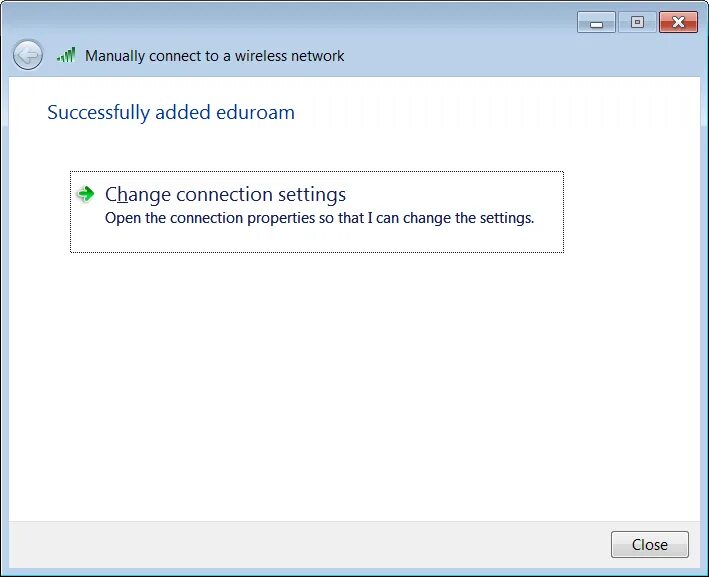
Task: Click the 'Open the connection properties' description text
Action: coord(319,218)
